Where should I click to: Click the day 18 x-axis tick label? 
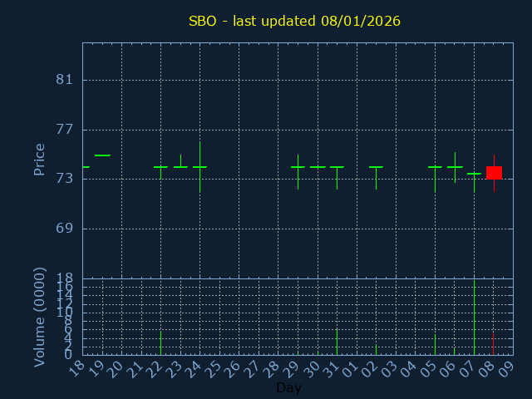coord(78,368)
